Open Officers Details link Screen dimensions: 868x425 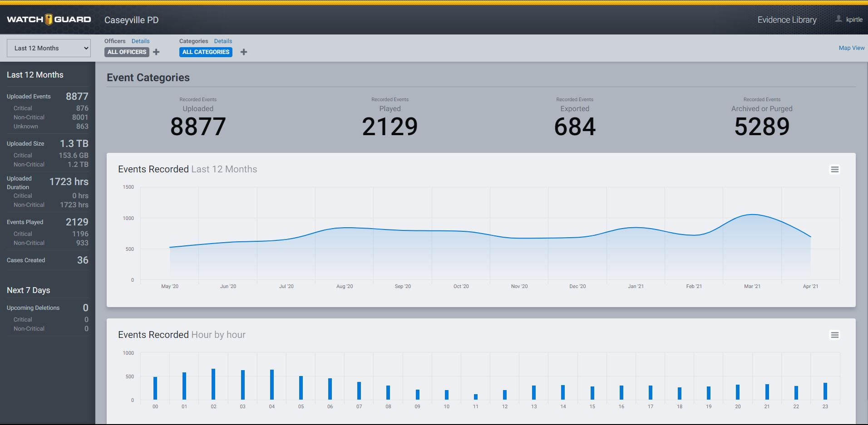(x=140, y=41)
